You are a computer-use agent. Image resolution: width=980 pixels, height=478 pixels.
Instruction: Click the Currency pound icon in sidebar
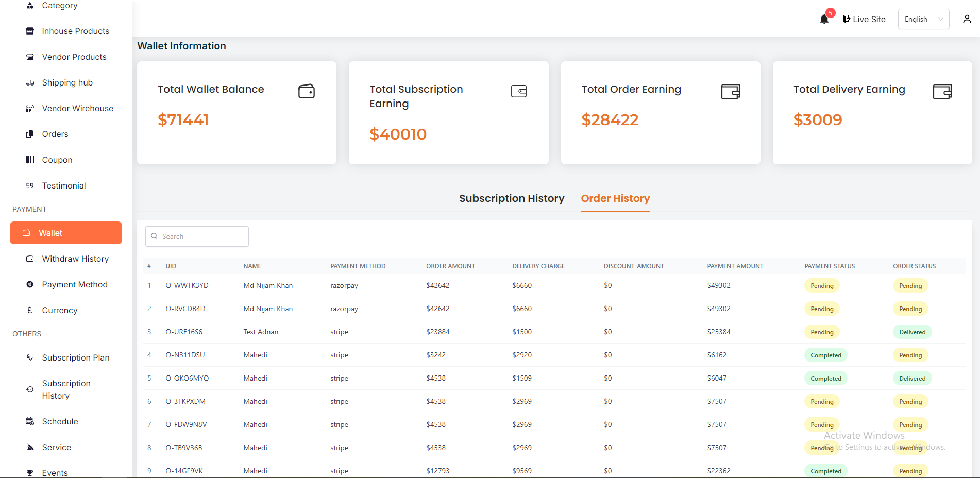30,310
